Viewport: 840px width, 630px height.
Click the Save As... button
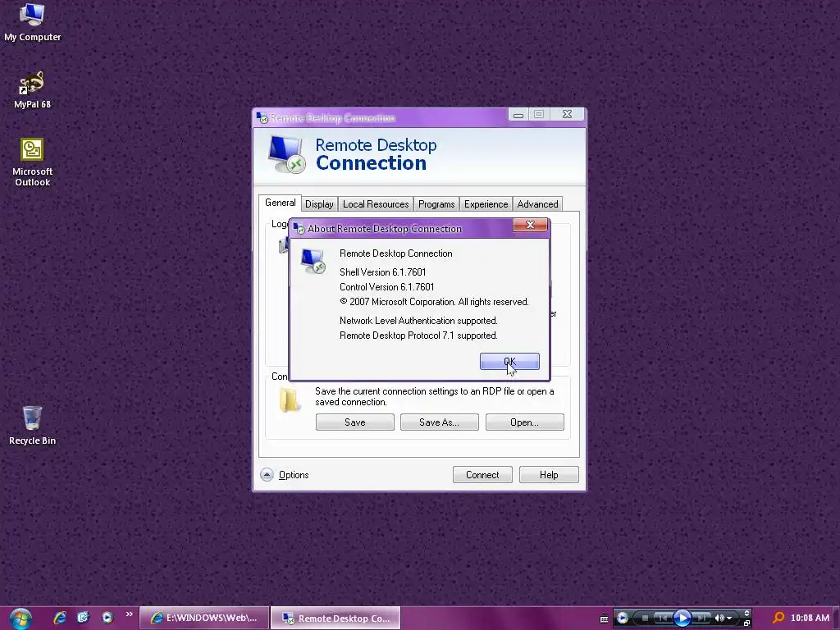440,422
